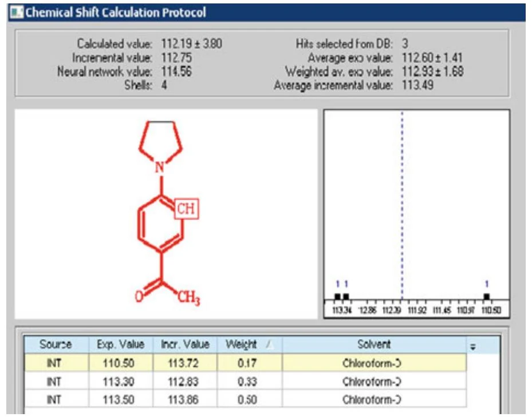The image size is (532, 417).
Task: Click the histogram axis label 111.92
Action: (417, 310)
